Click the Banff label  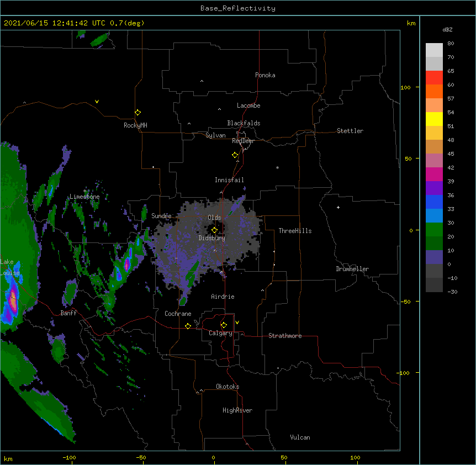68,313
